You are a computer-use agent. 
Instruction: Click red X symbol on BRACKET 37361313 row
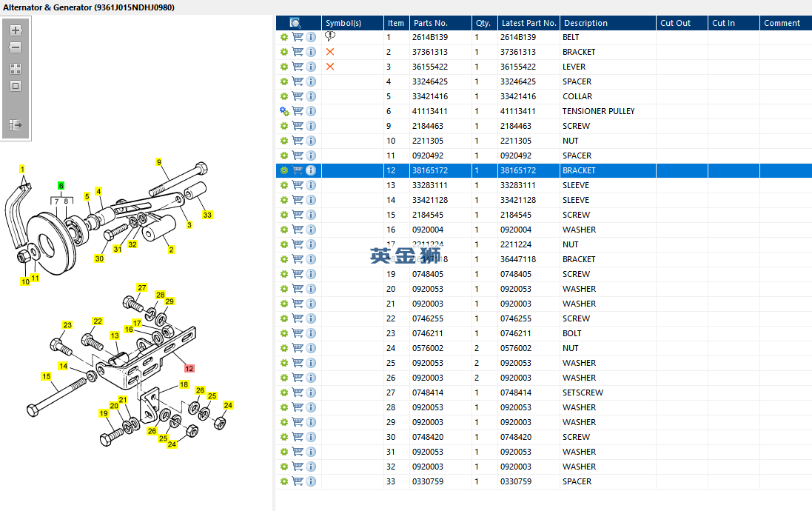tap(330, 52)
